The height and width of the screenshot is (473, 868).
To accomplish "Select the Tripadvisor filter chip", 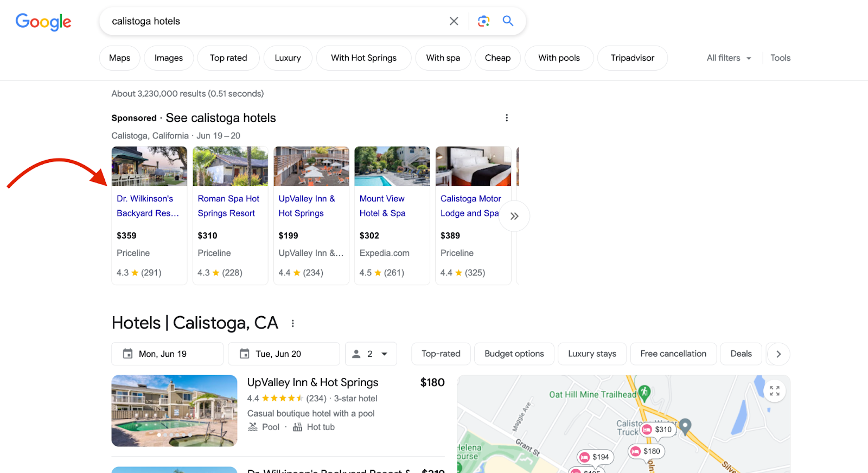I will point(633,58).
